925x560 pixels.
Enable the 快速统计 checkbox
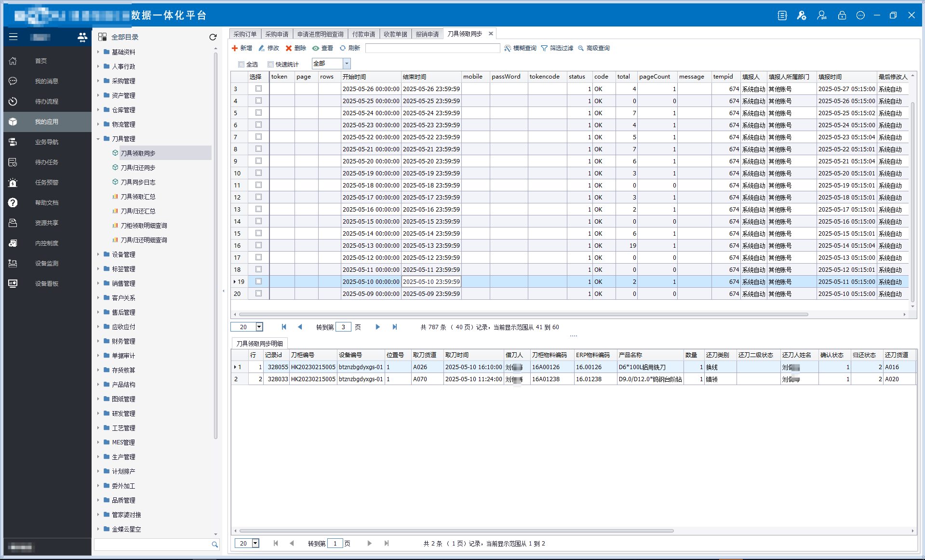[x=270, y=64]
